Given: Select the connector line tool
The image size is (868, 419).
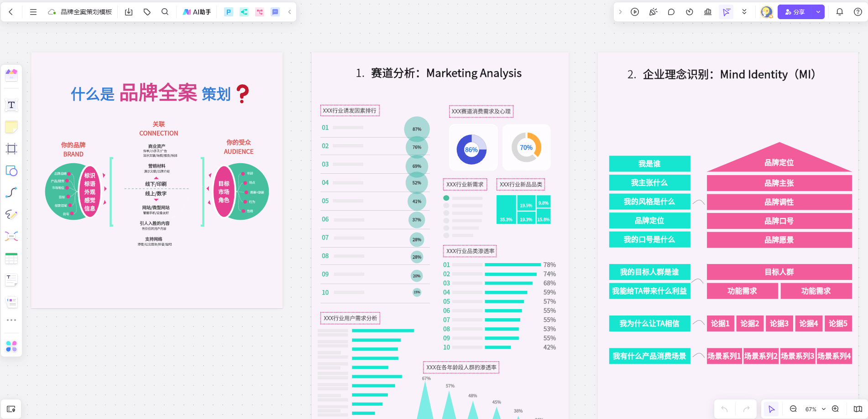Looking at the screenshot, I should (x=11, y=192).
